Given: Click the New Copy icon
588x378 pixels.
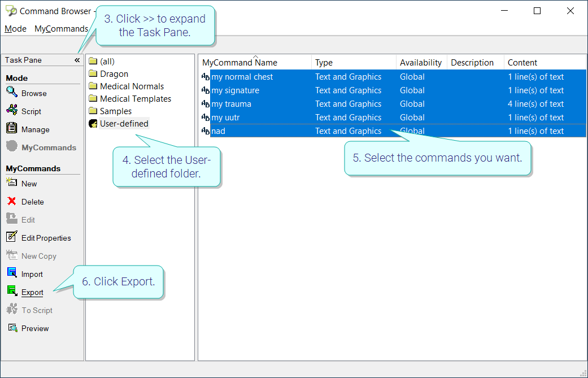Looking at the screenshot, I should tap(12, 255).
